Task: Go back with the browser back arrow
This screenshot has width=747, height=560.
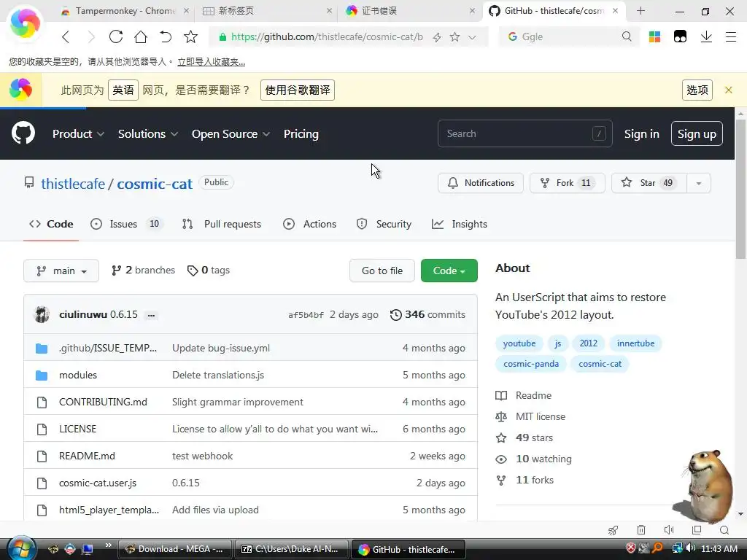Action: tap(66, 36)
